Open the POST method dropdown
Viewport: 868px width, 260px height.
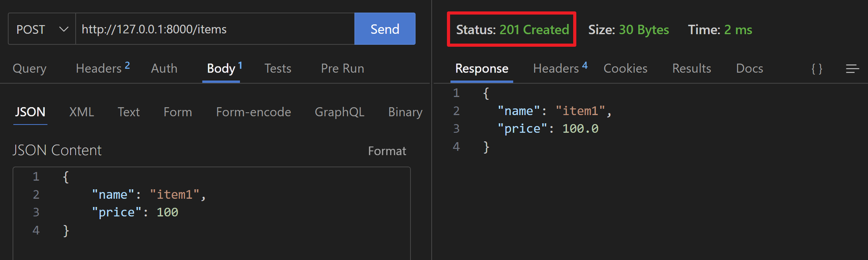[x=42, y=29]
